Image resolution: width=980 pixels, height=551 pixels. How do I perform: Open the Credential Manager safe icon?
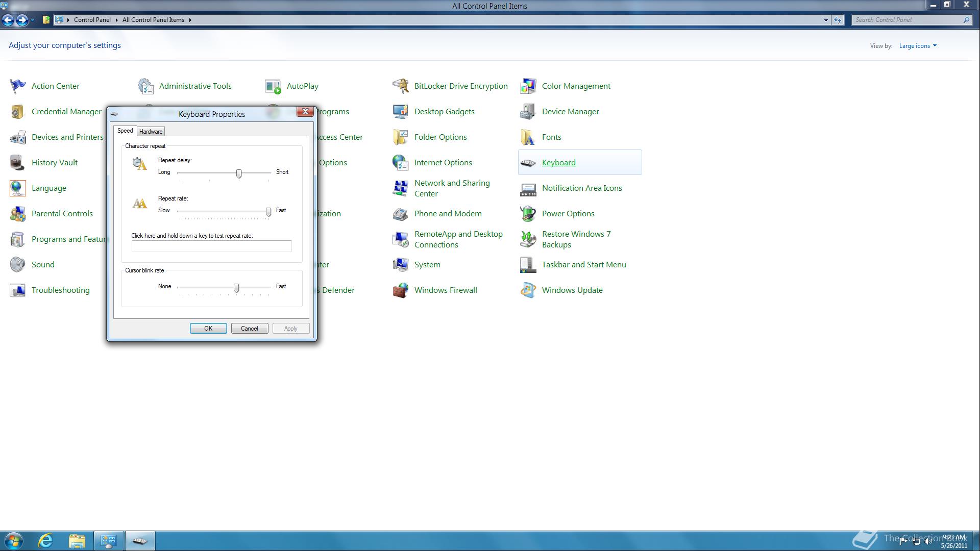[x=18, y=112]
